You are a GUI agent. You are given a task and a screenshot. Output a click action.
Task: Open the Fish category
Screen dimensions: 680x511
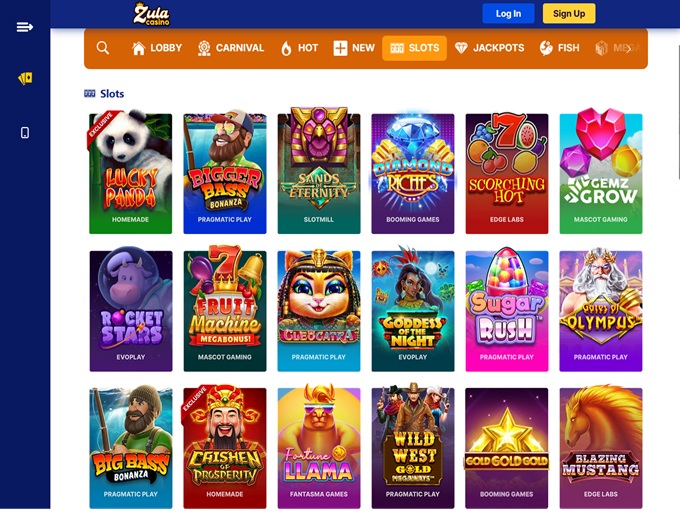pos(559,48)
